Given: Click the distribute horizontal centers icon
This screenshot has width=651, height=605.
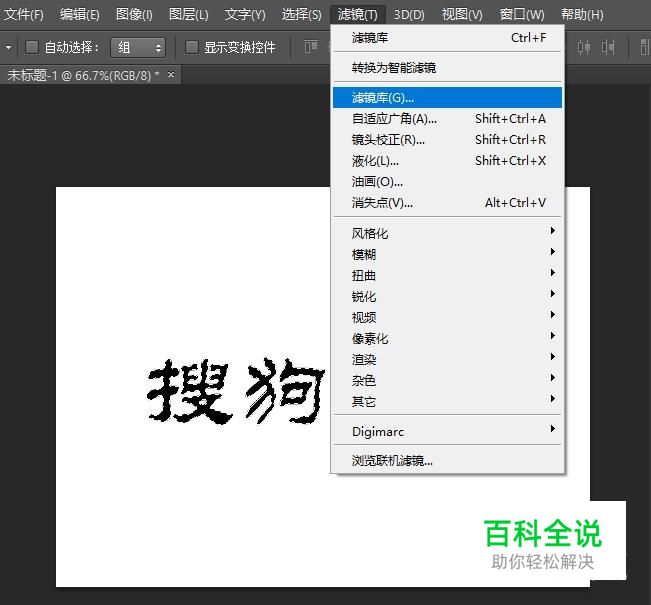Looking at the screenshot, I should point(584,47).
